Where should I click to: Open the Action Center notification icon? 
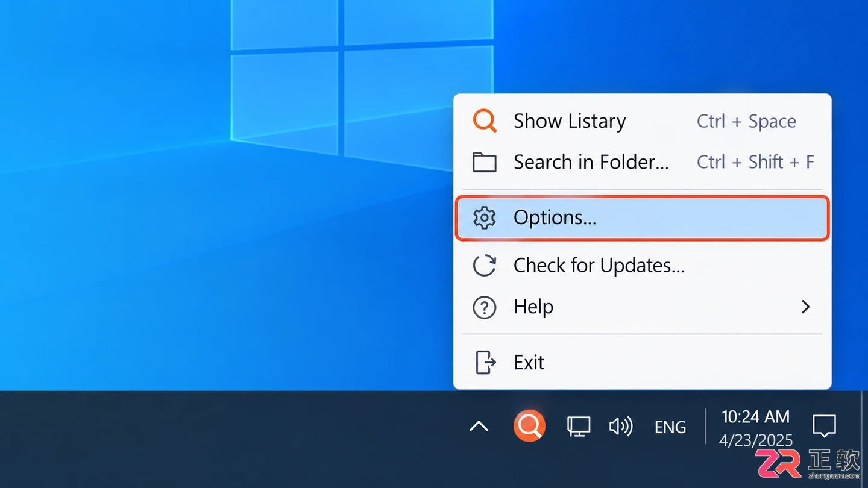click(x=824, y=426)
